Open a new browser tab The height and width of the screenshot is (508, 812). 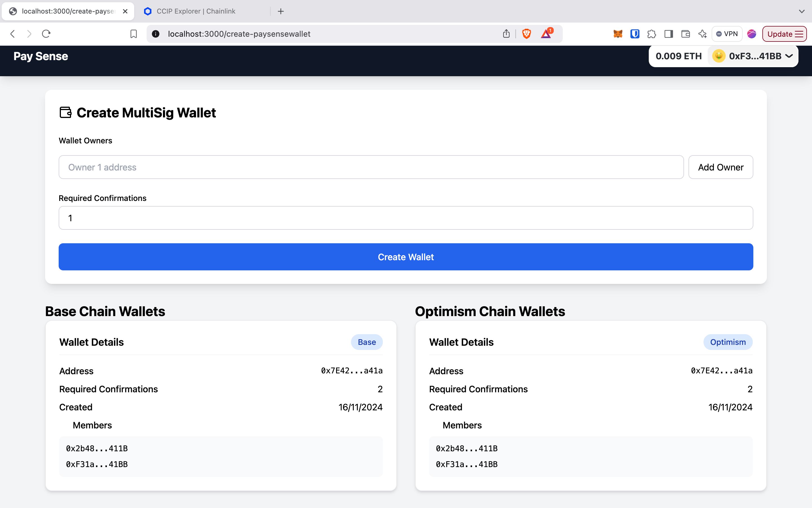click(x=281, y=11)
